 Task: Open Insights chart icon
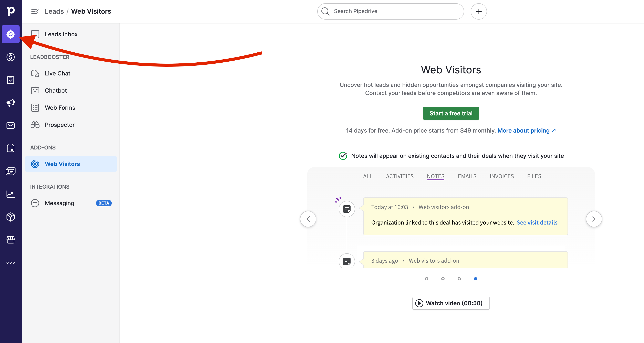click(10, 194)
